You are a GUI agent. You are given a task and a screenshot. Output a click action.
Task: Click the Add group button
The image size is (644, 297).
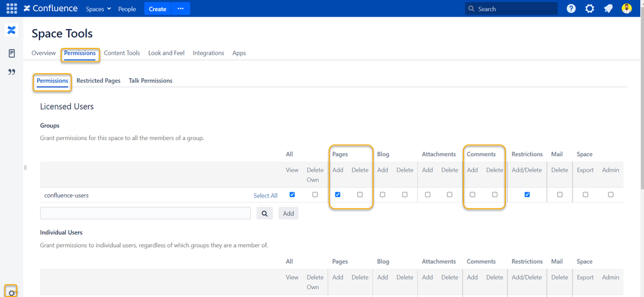(x=288, y=213)
